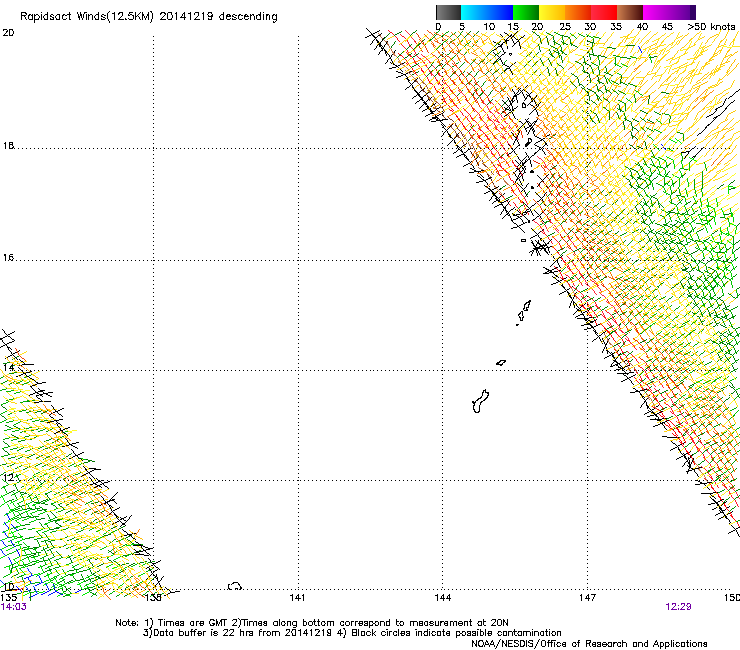Click the longitude label '147'

[587, 598]
